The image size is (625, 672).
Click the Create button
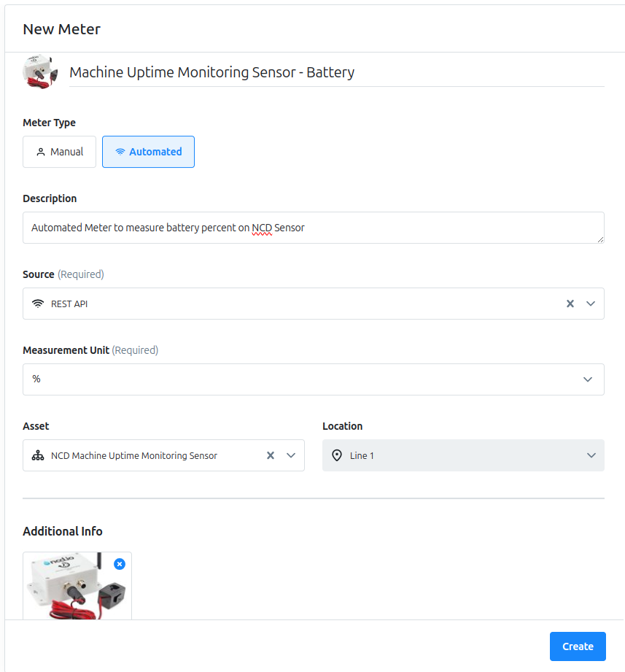pos(578,646)
